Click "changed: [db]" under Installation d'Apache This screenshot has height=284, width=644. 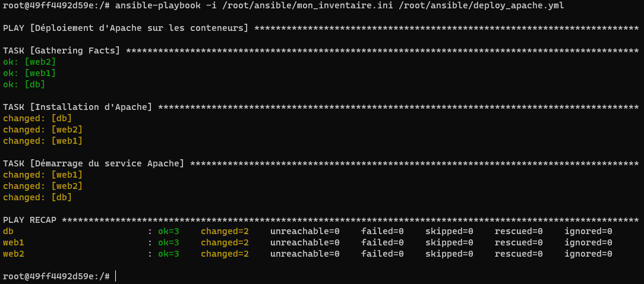click(37, 118)
